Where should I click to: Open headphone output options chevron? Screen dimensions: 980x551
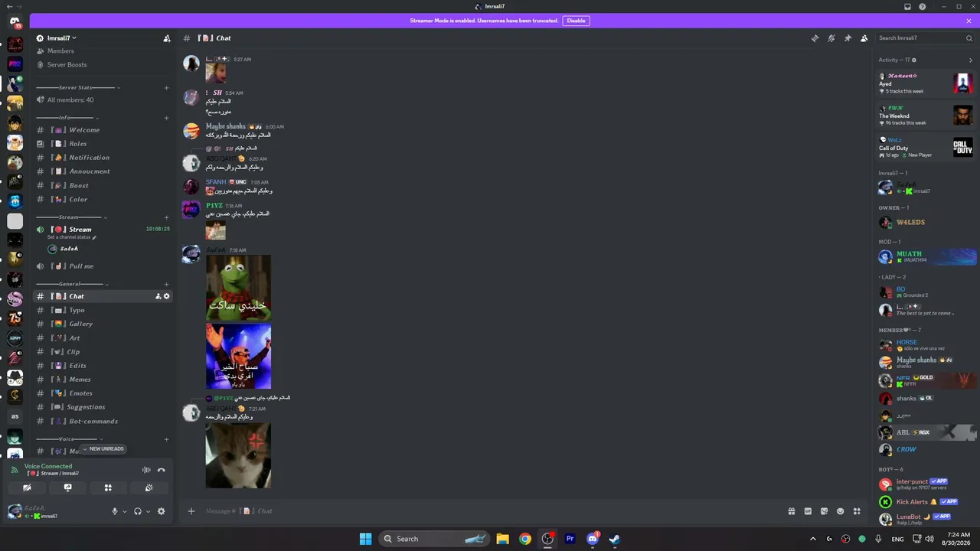(148, 512)
